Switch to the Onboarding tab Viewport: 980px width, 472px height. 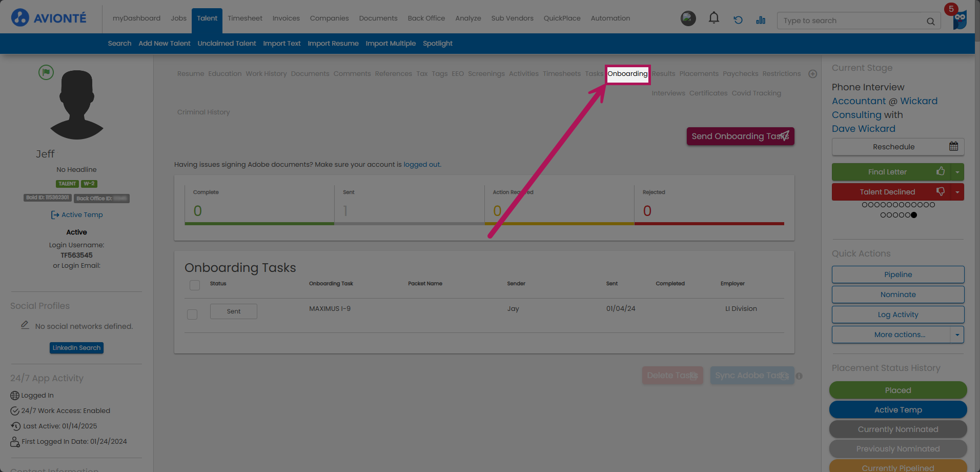click(627, 74)
